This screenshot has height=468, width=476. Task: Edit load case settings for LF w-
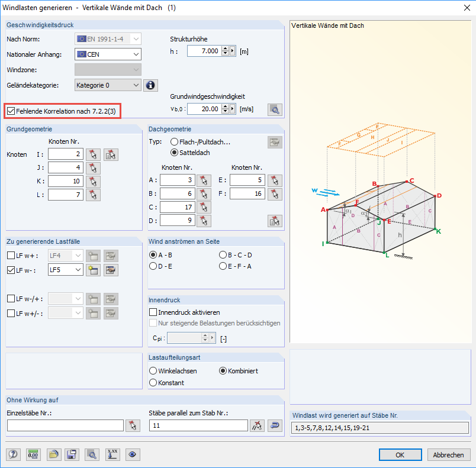[x=111, y=270]
